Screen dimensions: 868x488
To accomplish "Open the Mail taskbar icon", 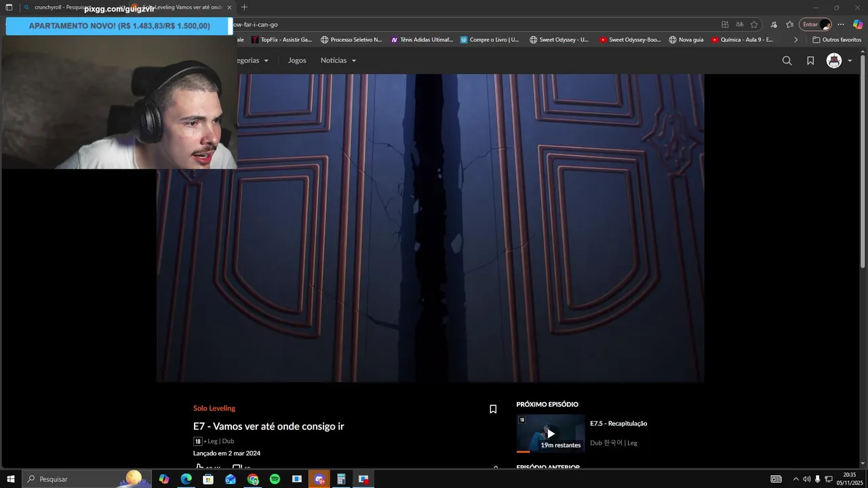I will (231, 479).
